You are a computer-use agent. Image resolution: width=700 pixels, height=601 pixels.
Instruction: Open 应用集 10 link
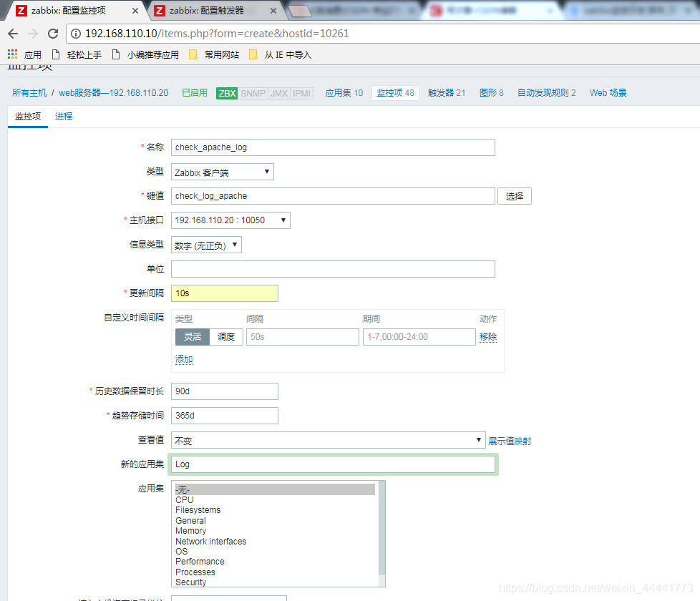(x=344, y=93)
